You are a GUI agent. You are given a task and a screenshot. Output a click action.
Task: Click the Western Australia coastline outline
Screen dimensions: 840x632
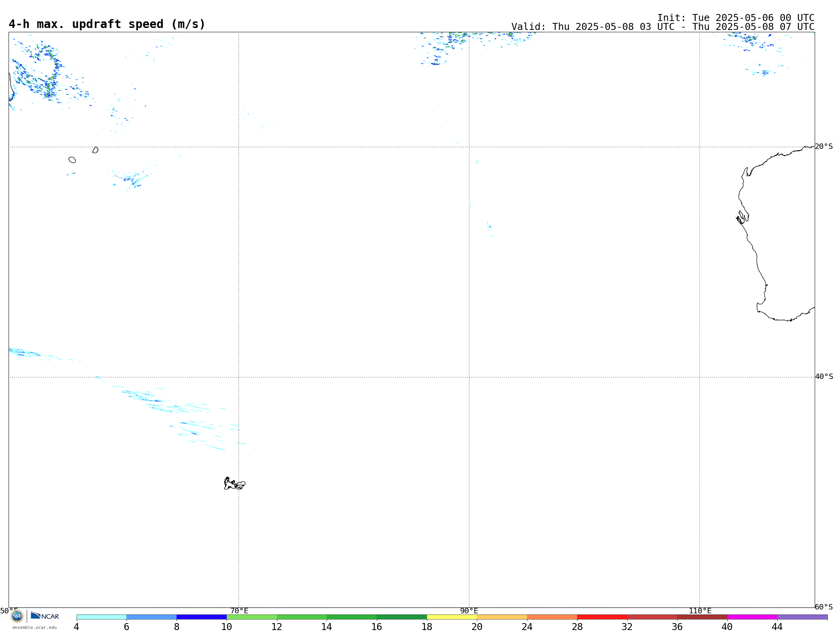tap(775, 233)
